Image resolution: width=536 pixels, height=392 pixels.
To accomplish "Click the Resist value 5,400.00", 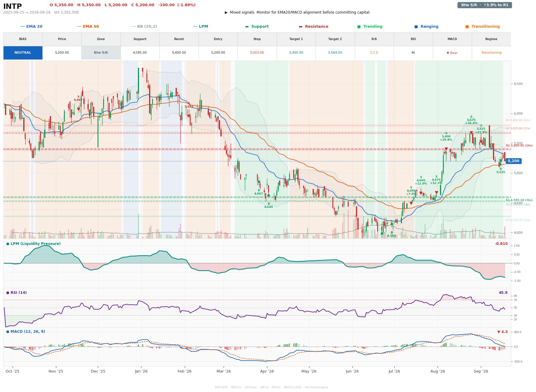I will click(179, 53).
